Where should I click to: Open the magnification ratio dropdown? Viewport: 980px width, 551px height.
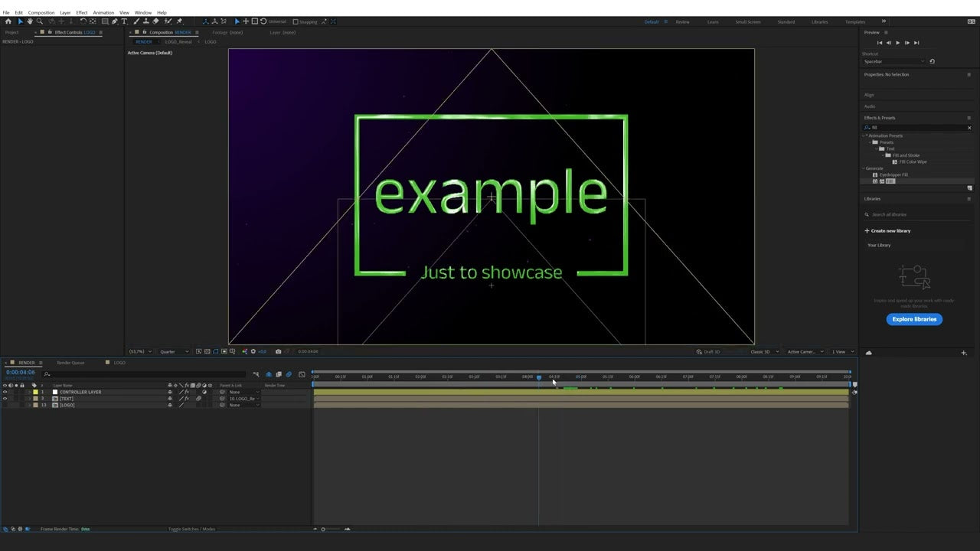pos(140,351)
